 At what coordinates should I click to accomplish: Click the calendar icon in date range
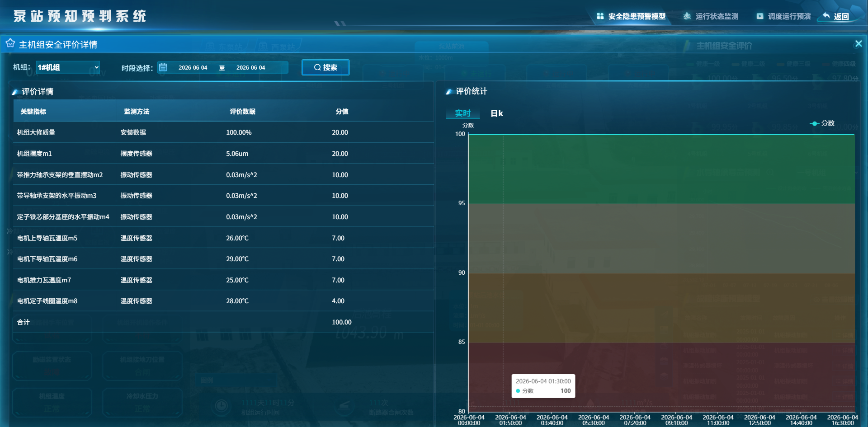tap(163, 67)
